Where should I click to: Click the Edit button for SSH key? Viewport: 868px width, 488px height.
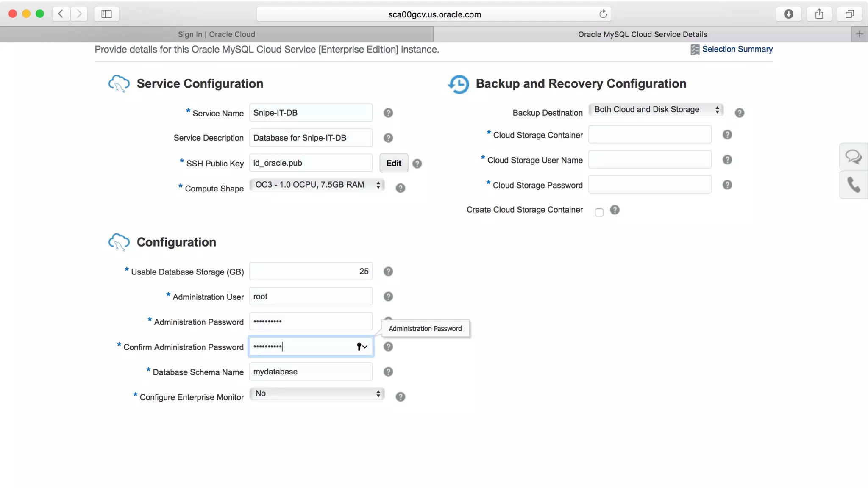(393, 163)
